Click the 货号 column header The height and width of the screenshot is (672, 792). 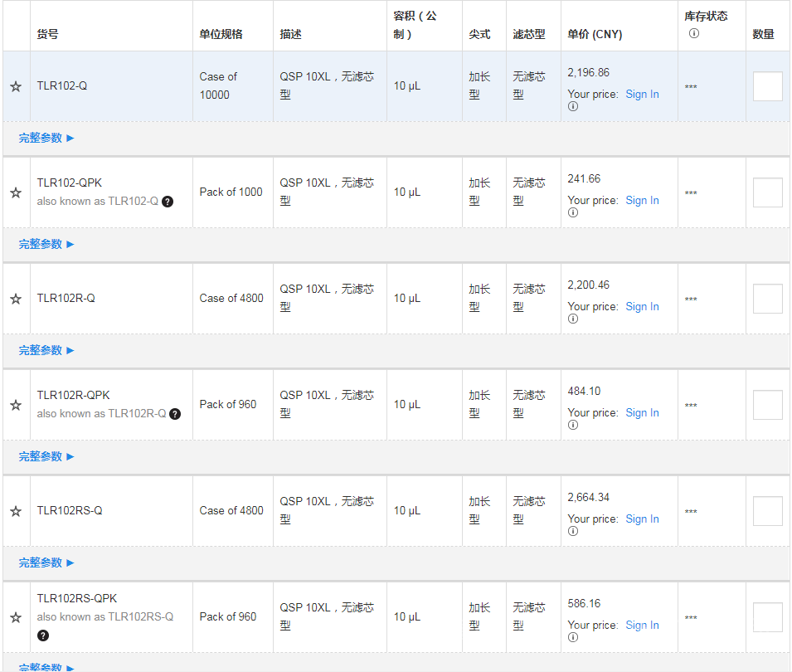tap(48, 34)
